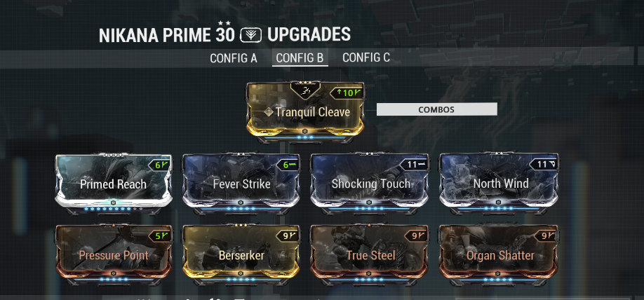This screenshot has height=300, width=644.
Task: Click the drain badge on Organ Shatter
Action: click(x=546, y=236)
